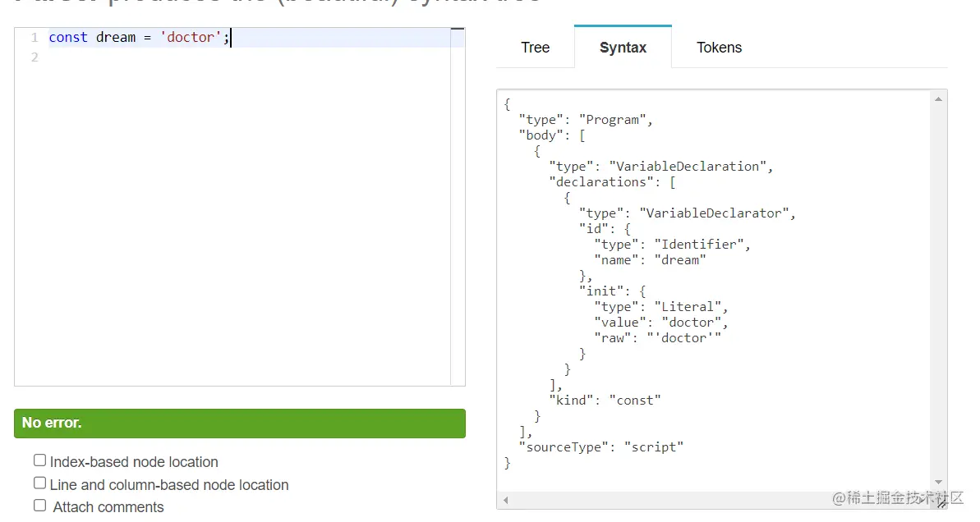Viewport: 980px width, 522px height.
Task: Click the "name": "dream" line
Action: tap(650, 260)
